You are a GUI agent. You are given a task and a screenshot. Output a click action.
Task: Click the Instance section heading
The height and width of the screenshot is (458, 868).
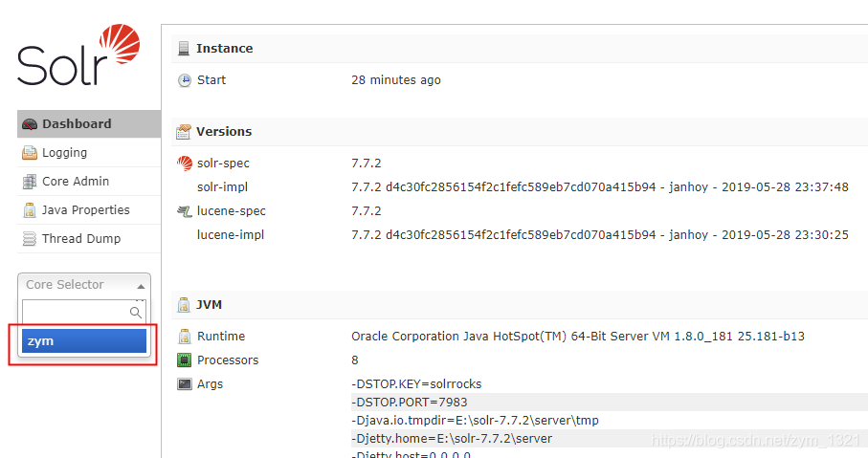coord(224,49)
